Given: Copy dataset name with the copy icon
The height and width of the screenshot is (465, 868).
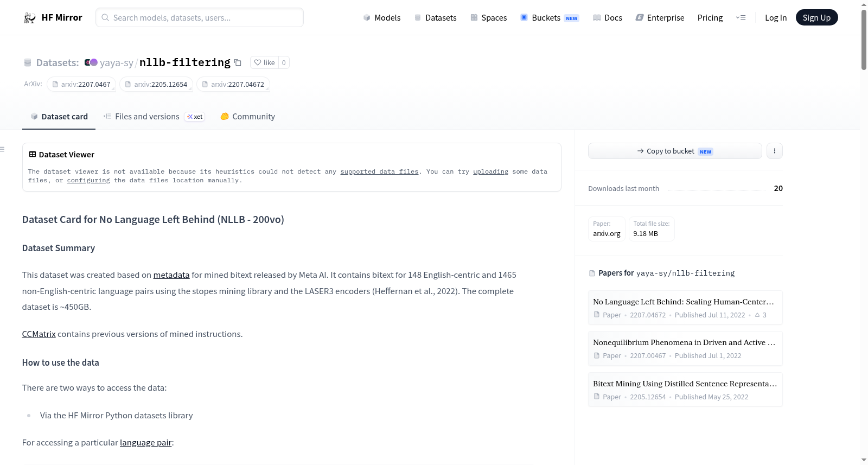Looking at the screenshot, I should [x=238, y=62].
